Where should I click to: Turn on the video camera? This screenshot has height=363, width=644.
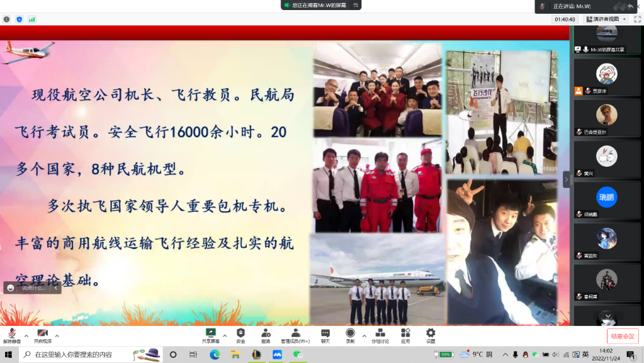click(x=42, y=334)
